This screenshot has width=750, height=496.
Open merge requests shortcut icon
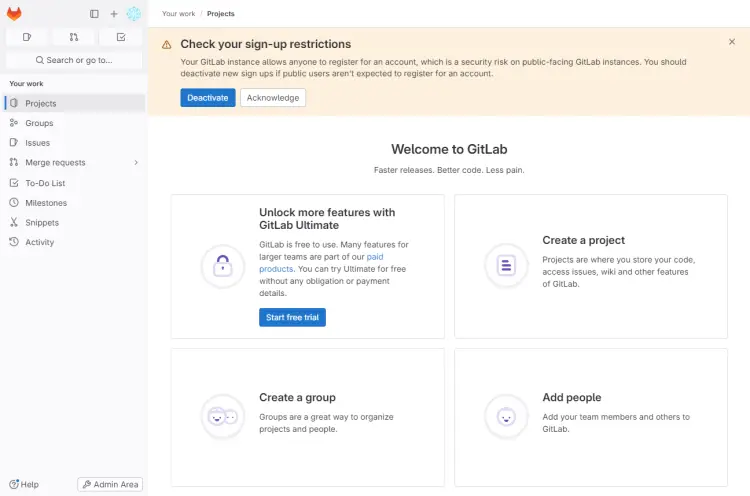[74, 37]
